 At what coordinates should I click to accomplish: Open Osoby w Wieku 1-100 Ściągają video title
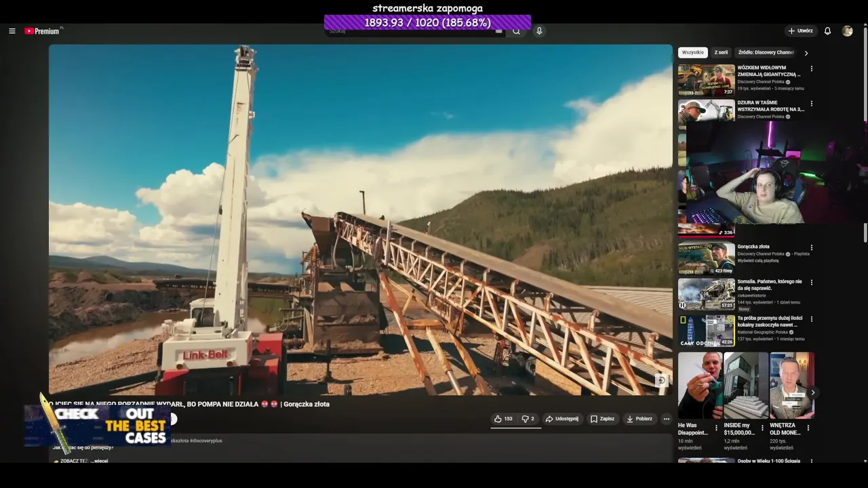(769, 461)
